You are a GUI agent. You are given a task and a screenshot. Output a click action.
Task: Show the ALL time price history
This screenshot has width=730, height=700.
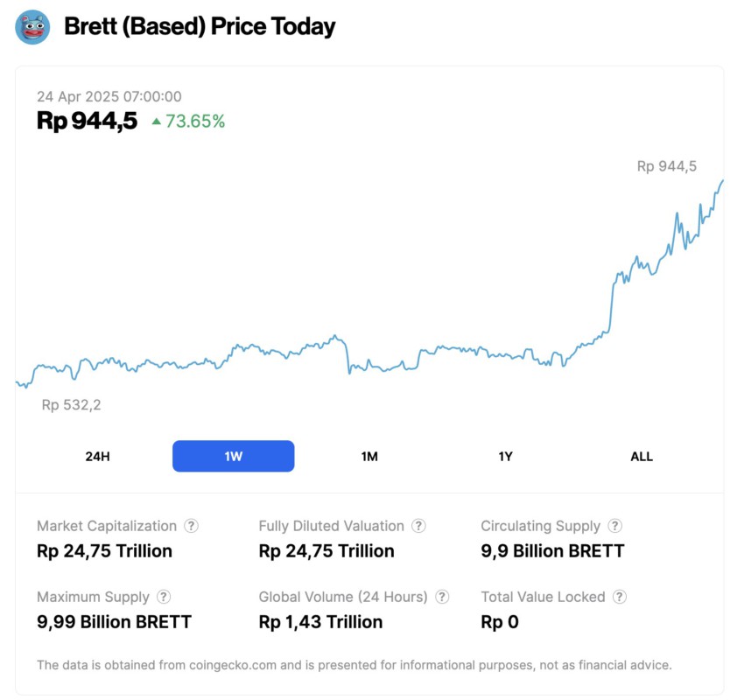642,456
